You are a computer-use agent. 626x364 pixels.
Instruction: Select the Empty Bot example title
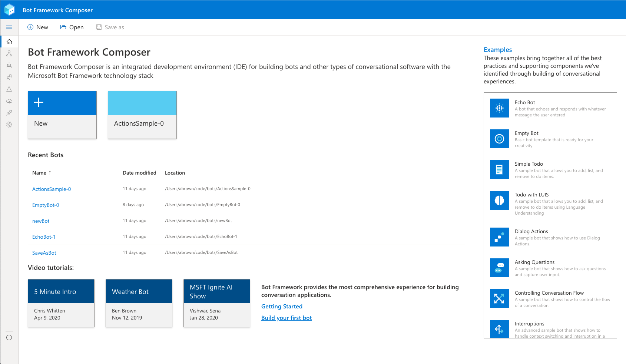click(x=527, y=133)
